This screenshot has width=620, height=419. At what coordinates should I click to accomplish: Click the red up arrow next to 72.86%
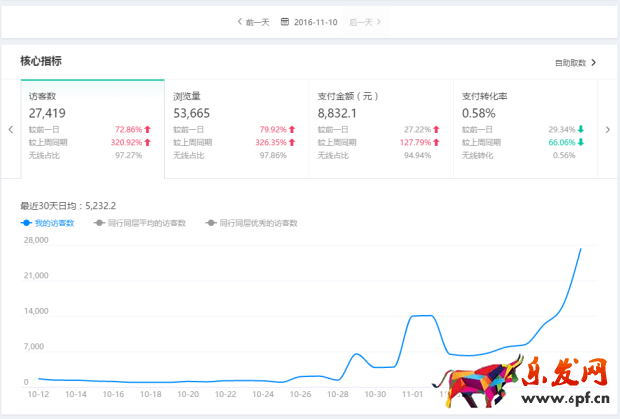pyautogui.click(x=147, y=130)
